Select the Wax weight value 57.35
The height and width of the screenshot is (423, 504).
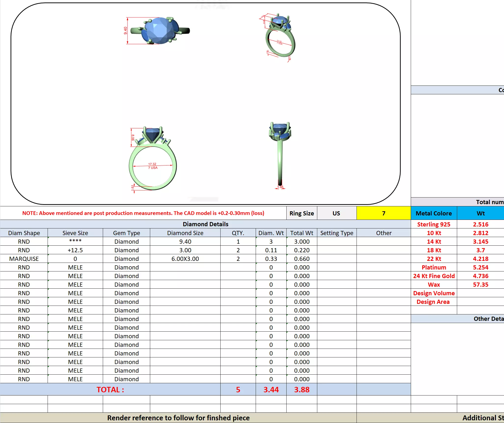coord(480,284)
